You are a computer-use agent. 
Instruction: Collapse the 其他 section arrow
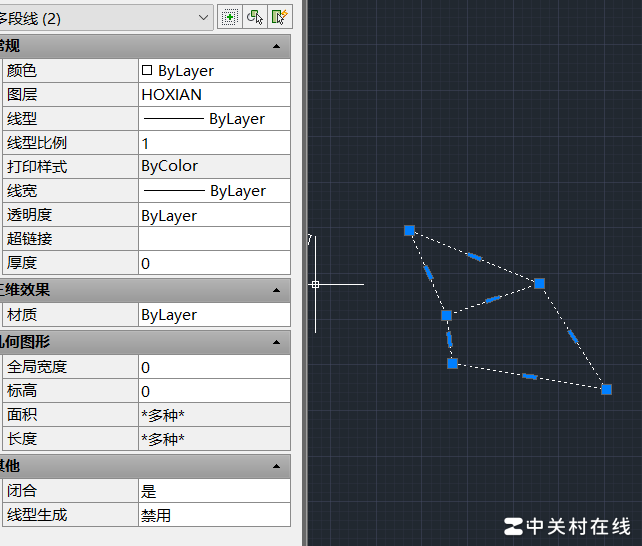(x=276, y=466)
